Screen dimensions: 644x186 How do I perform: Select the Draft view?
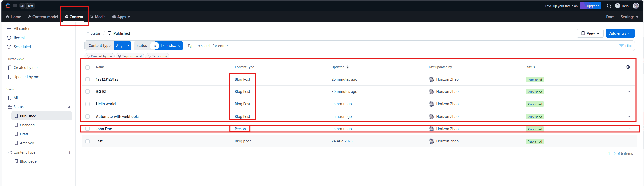21,134
